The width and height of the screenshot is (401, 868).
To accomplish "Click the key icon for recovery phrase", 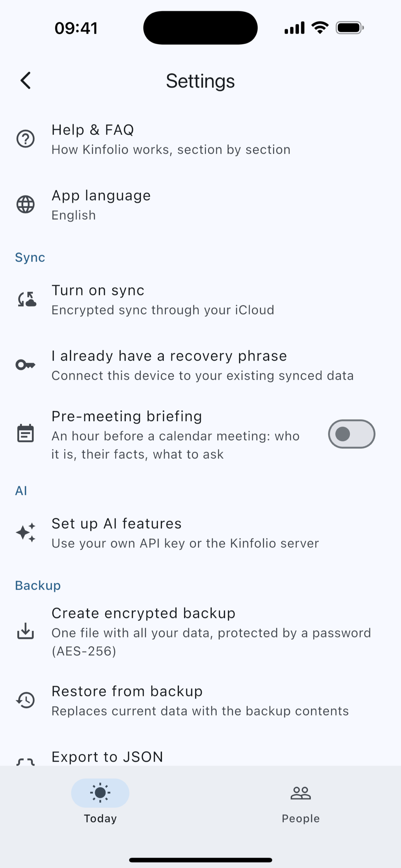I will [x=26, y=365].
